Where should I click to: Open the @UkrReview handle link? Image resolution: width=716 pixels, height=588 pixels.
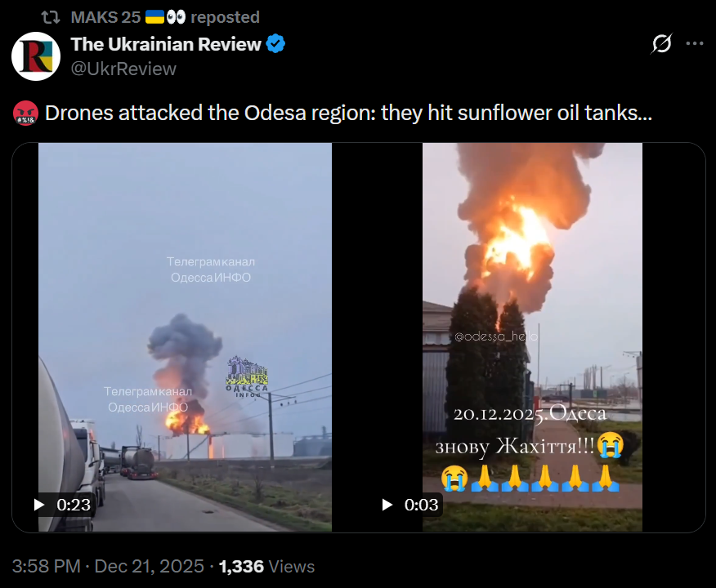[123, 69]
